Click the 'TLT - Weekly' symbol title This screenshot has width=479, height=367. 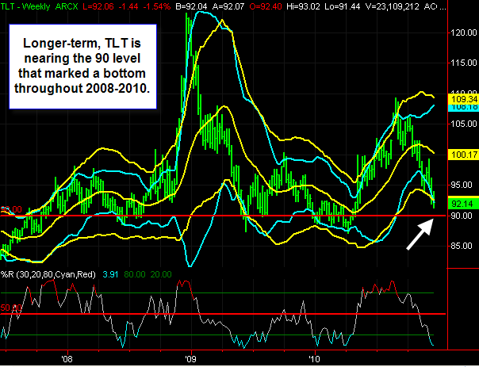click(25, 7)
